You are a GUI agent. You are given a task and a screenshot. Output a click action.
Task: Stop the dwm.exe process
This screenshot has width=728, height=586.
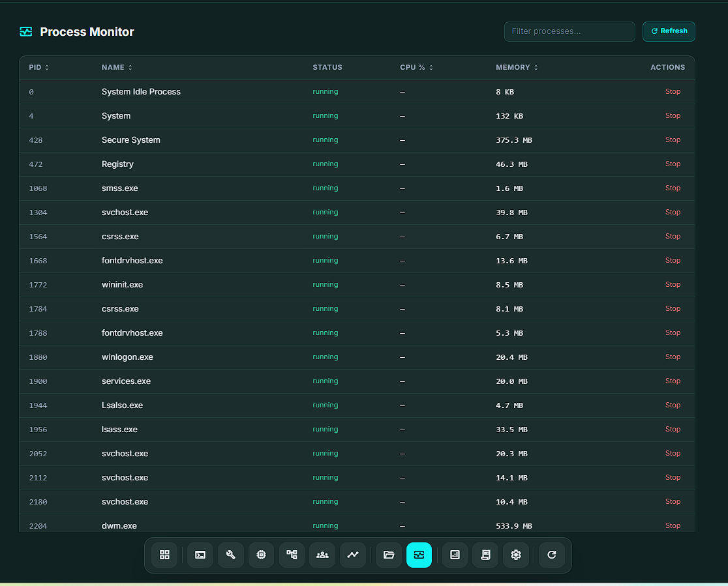pos(673,525)
